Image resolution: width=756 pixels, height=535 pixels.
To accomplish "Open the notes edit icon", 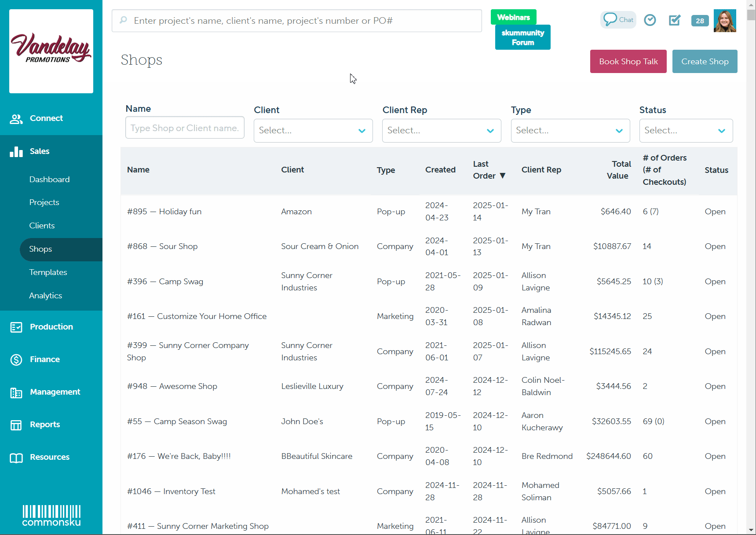I will [x=674, y=20].
